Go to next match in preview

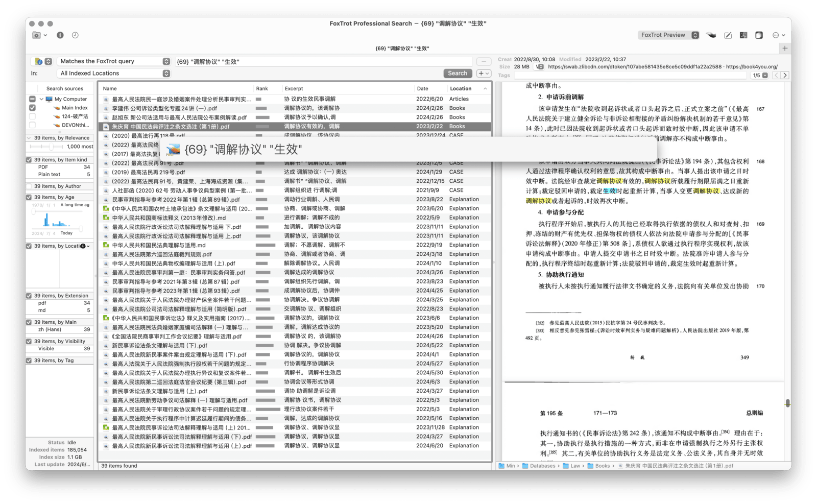point(785,76)
